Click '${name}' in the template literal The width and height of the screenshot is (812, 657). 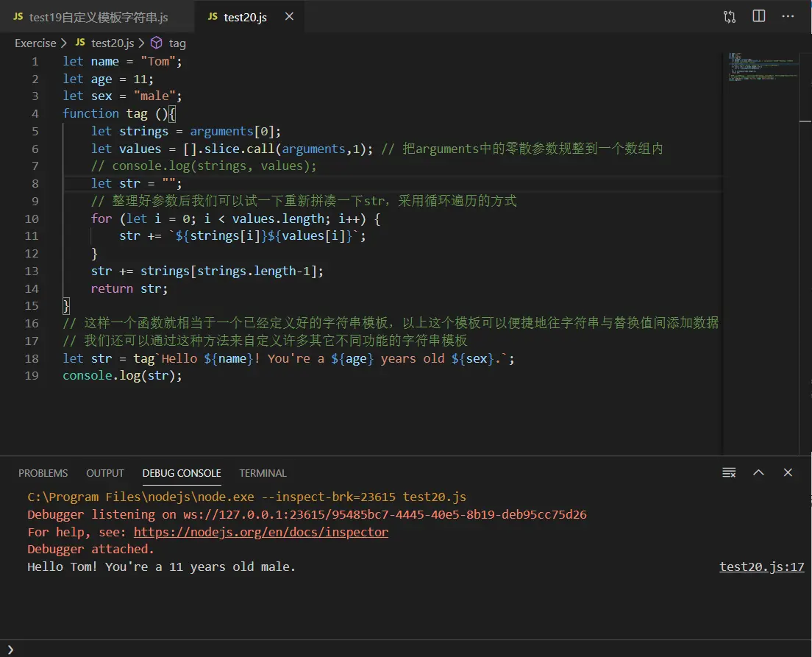click(x=228, y=358)
